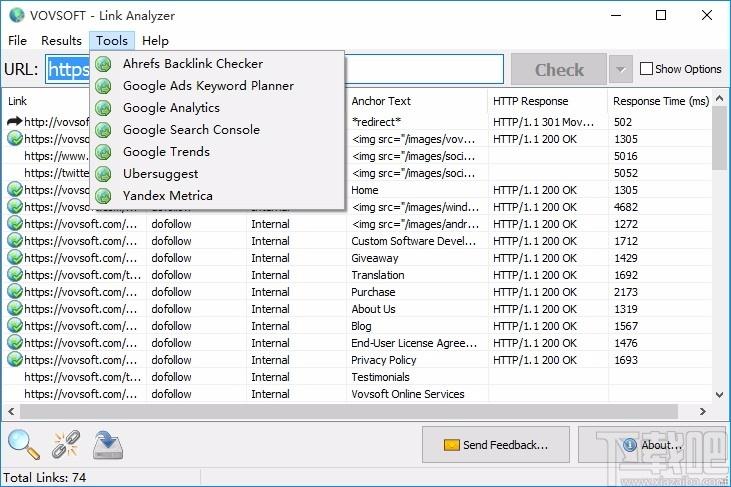Click green check icon in Blog row

[15, 326]
